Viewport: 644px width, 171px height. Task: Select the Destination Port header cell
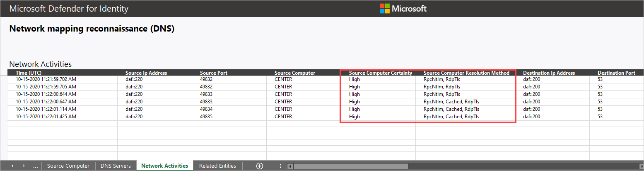(617, 73)
